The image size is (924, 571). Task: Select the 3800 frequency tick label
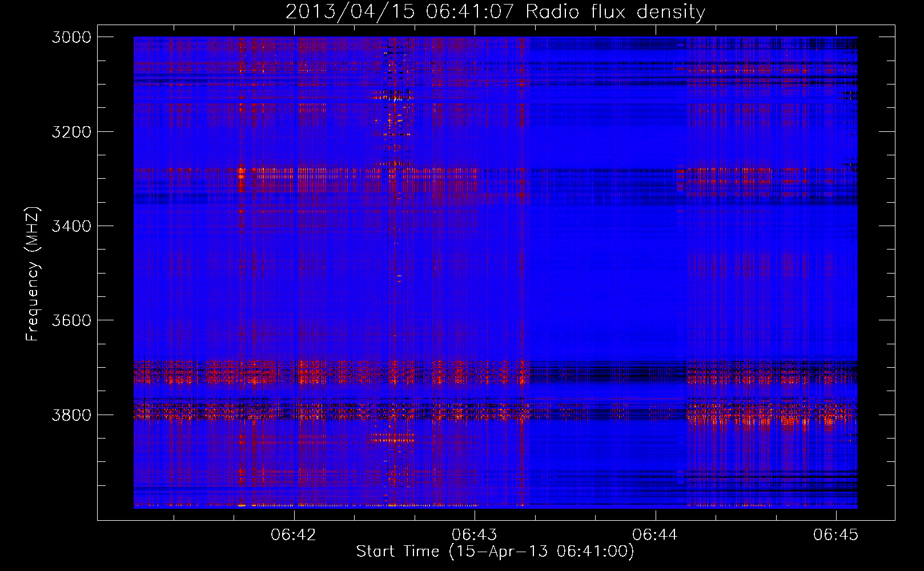(71, 415)
